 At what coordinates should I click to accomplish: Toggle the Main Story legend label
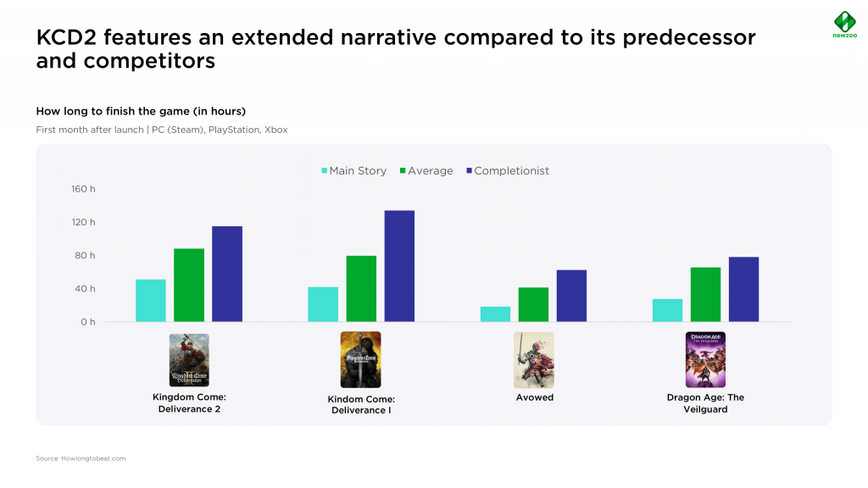click(358, 171)
